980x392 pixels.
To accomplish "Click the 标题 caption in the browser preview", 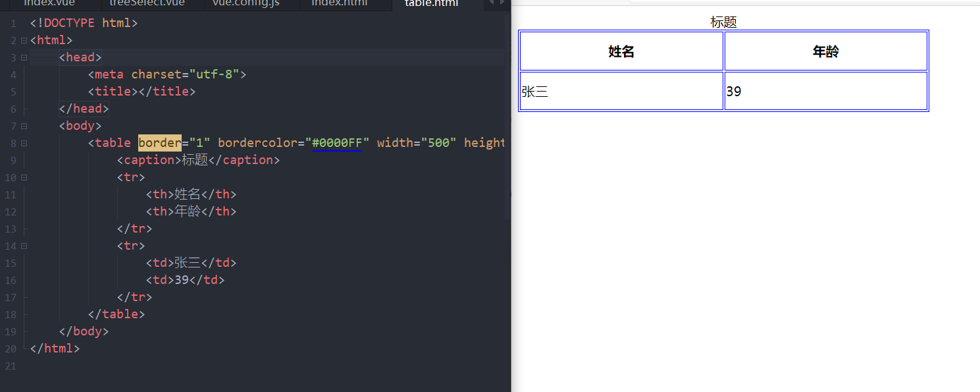I will 723,22.
